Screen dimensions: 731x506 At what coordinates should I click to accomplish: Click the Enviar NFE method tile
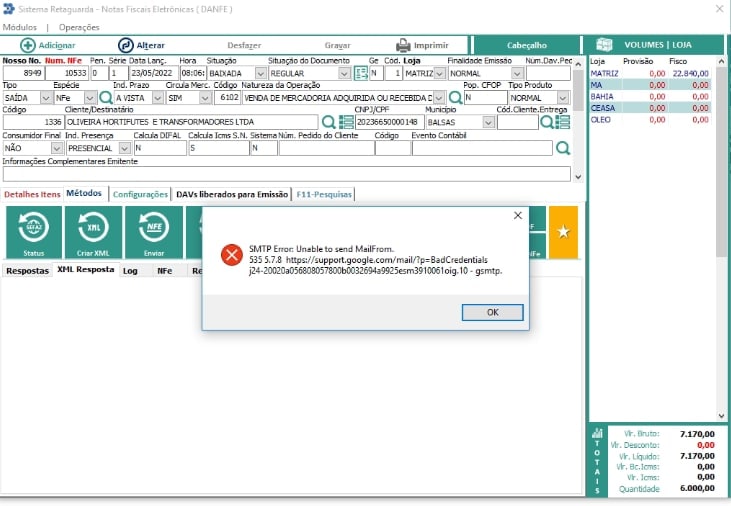point(154,232)
